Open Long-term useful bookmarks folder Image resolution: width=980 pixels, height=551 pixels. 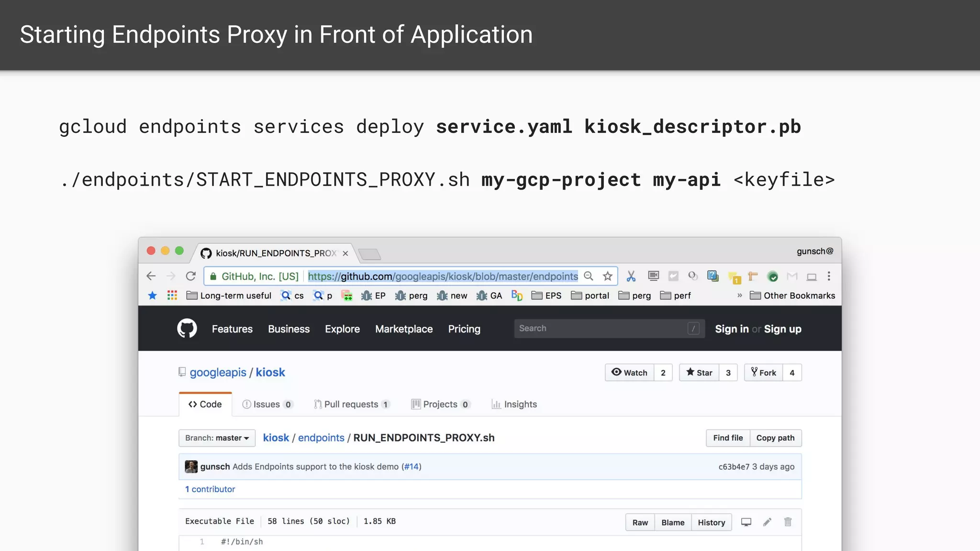[x=229, y=296]
